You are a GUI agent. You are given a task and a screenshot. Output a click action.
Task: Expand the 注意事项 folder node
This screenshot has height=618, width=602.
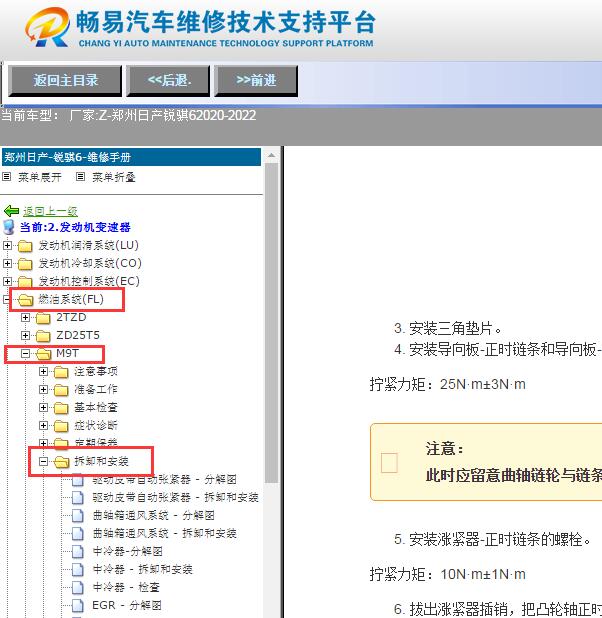click(43, 371)
